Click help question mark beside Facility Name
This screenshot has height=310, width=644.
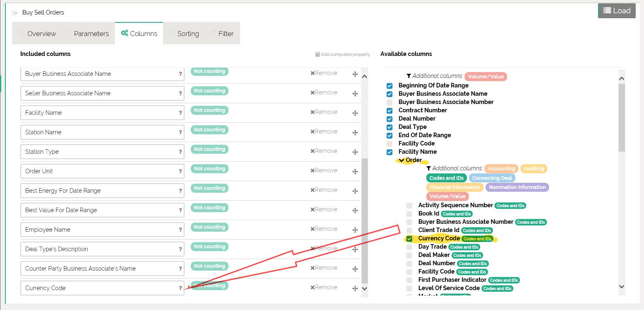tap(180, 113)
